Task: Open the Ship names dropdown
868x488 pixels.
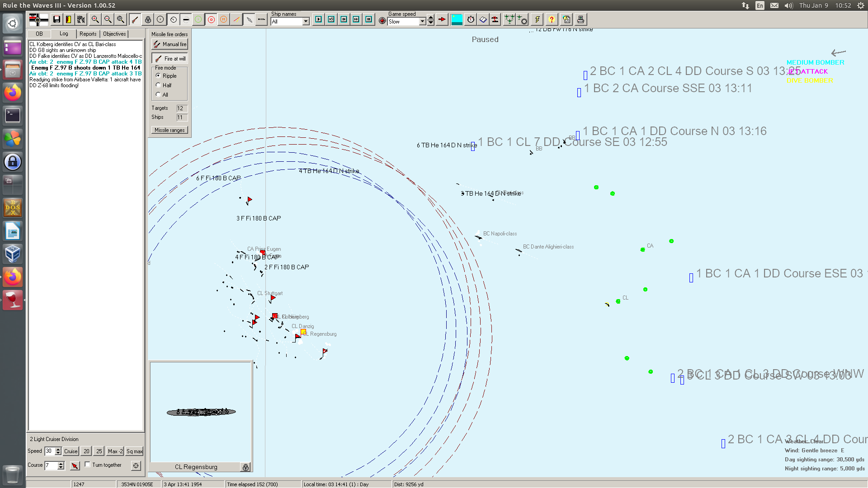Action: coord(306,22)
